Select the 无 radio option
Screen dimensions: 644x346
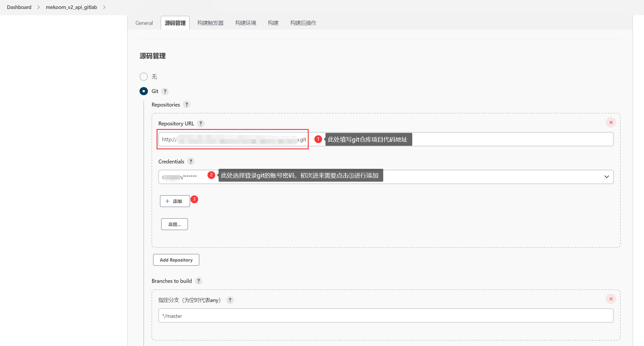[144, 77]
